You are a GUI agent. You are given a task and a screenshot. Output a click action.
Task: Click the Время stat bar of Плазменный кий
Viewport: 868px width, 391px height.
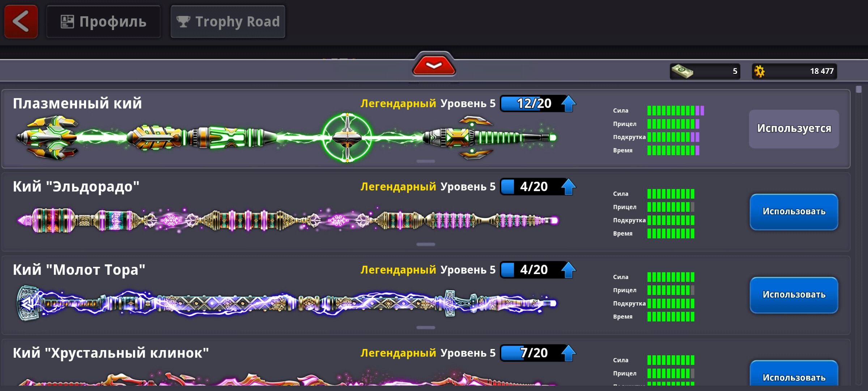point(673,150)
